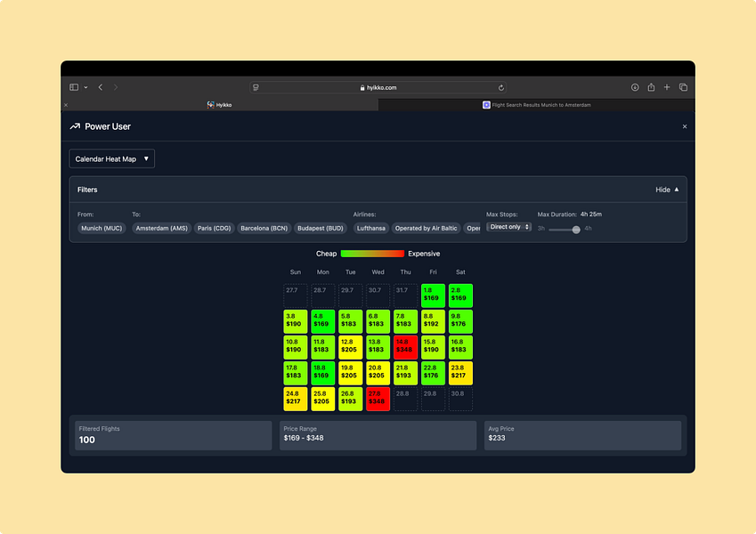Screen dimensions: 756x534
Task: Open the Max Stops dropdown
Action: tap(509, 227)
